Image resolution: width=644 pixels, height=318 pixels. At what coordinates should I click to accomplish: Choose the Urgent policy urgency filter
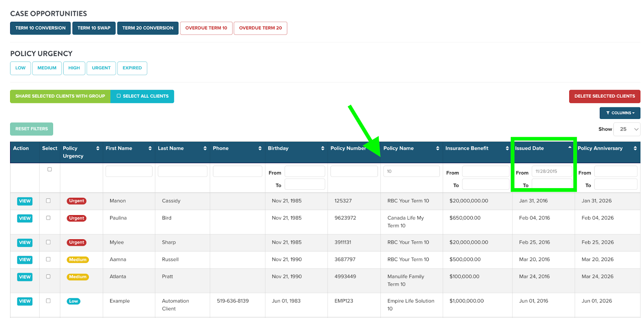101,68
